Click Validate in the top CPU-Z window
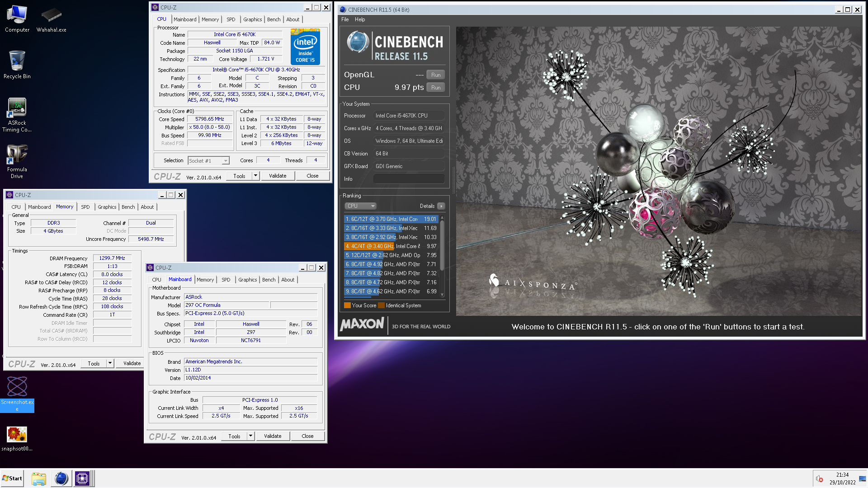Viewport: 868px width, 488px height. (278, 176)
